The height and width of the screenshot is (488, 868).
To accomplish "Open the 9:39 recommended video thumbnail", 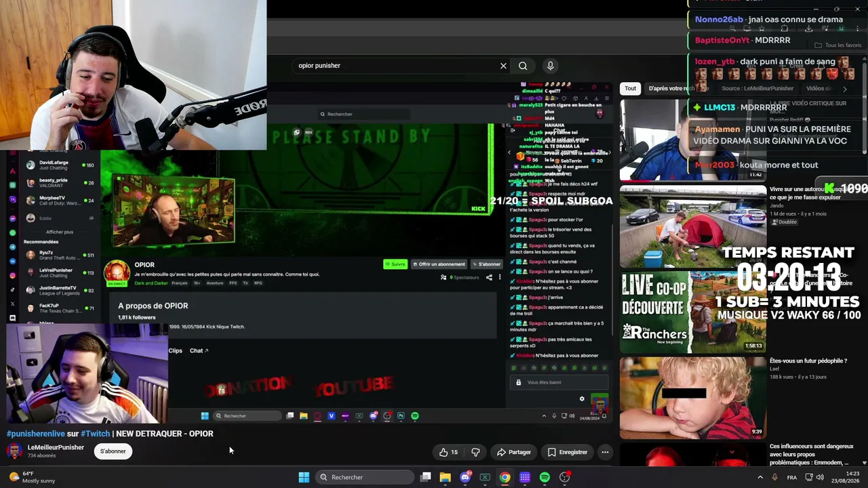I will point(692,398).
